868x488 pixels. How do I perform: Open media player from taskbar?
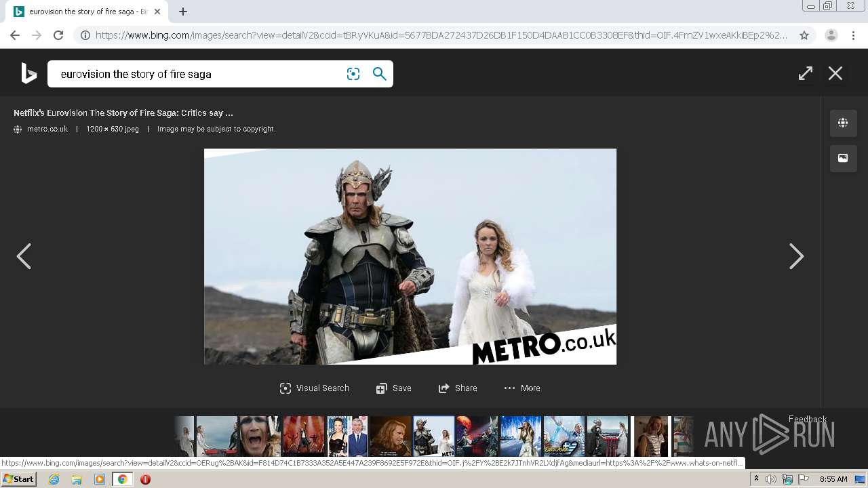[x=100, y=479]
